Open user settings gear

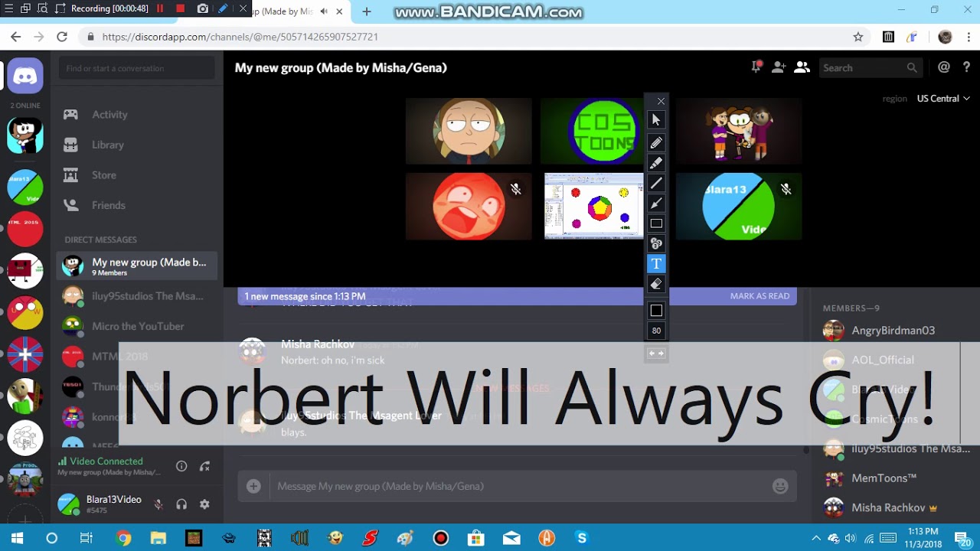pos(204,504)
